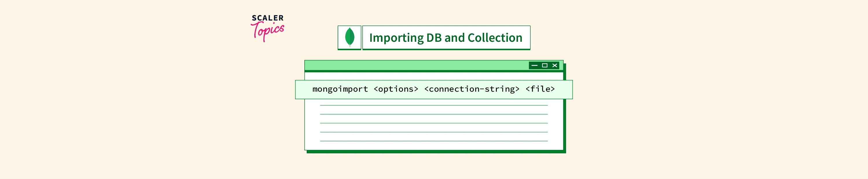Image resolution: width=868 pixels, height=179 pixels.
Task: Maximize the illustrated terminal window
Action: coord(545,66)
